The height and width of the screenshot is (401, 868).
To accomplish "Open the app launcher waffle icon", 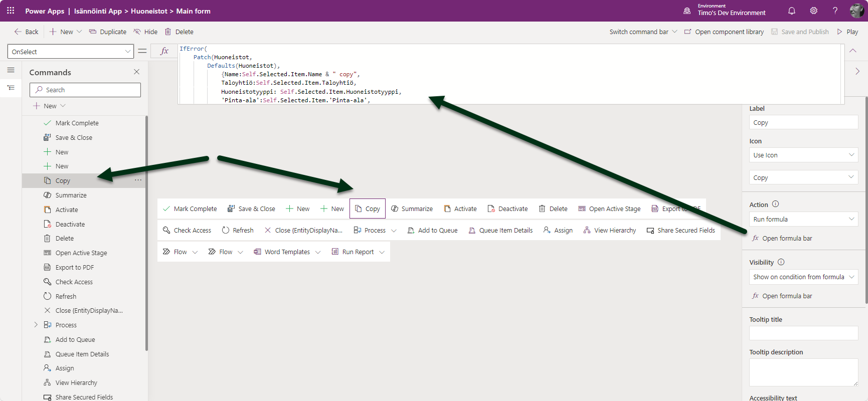I will point(11,11).
